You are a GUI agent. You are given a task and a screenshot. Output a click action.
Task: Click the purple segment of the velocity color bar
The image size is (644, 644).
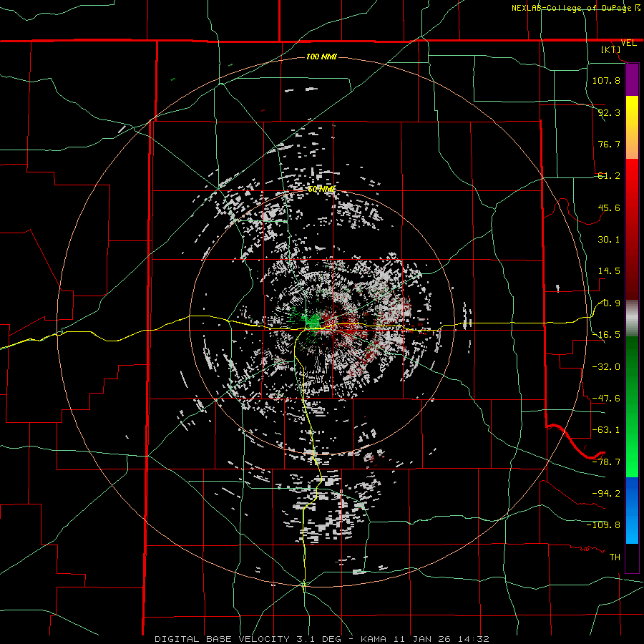(632, 80)
